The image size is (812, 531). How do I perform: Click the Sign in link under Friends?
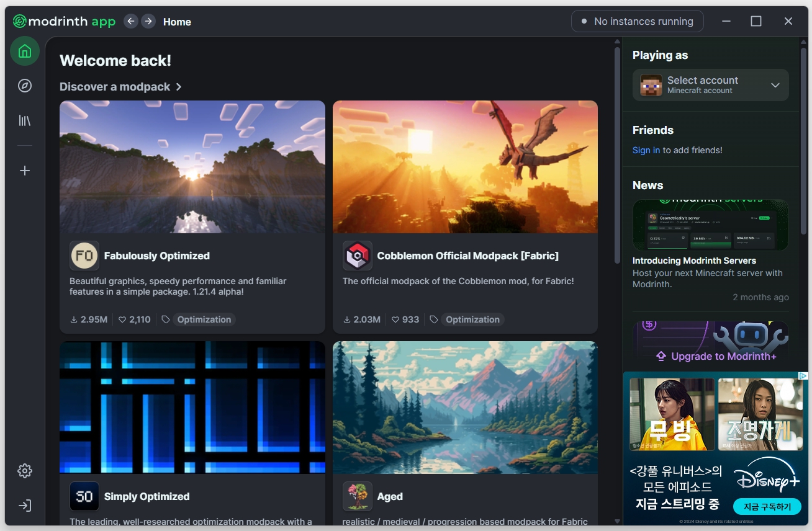click(x=646, y=150)
